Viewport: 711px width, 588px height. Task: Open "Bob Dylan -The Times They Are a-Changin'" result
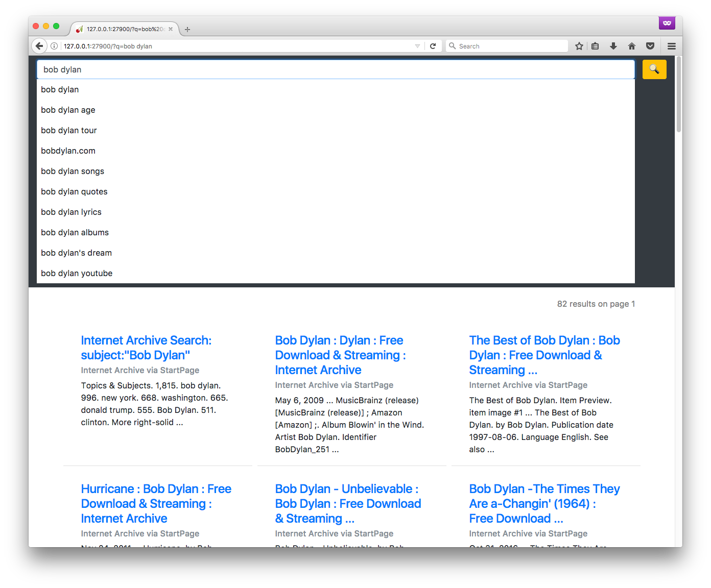[544, 504]
